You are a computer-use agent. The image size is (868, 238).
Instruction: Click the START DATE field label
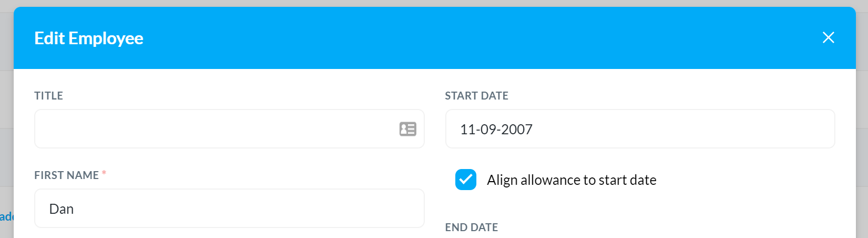click(x=476, y=96)
